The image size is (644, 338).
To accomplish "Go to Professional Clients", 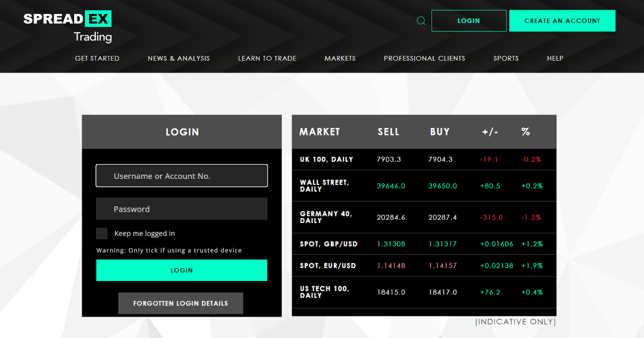I will [425, 58].
